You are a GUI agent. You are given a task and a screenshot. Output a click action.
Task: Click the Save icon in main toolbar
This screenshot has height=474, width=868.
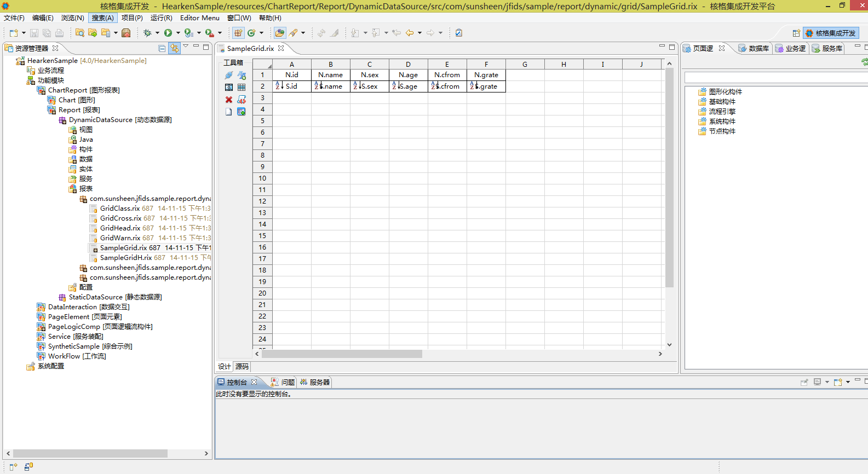coord(34,33)
